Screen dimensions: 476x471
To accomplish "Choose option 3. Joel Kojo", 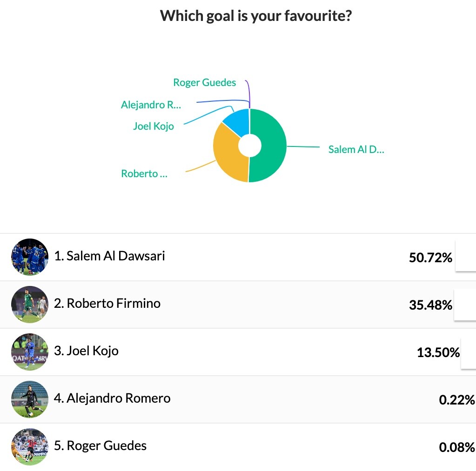I will pos(238,352).
